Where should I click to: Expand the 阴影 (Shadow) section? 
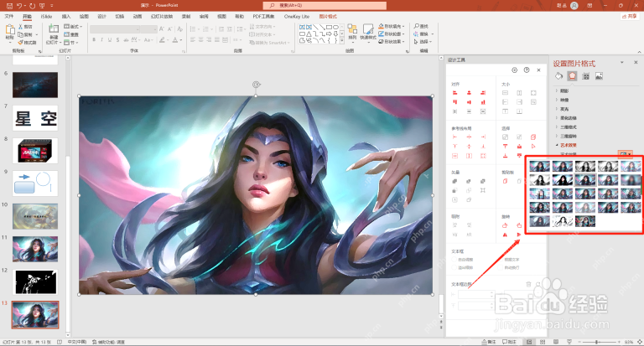coord(563,90)
